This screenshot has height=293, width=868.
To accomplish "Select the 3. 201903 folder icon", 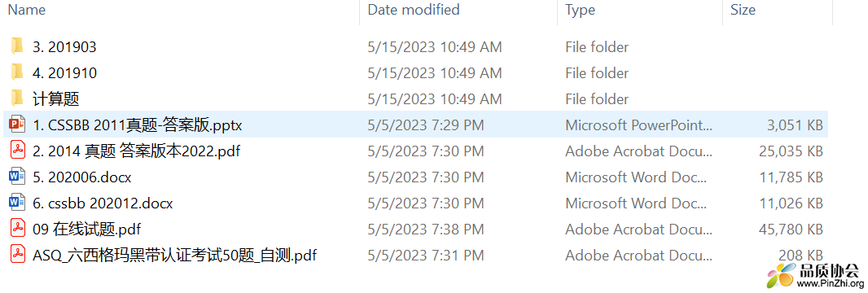I will (x=17, y=46).
